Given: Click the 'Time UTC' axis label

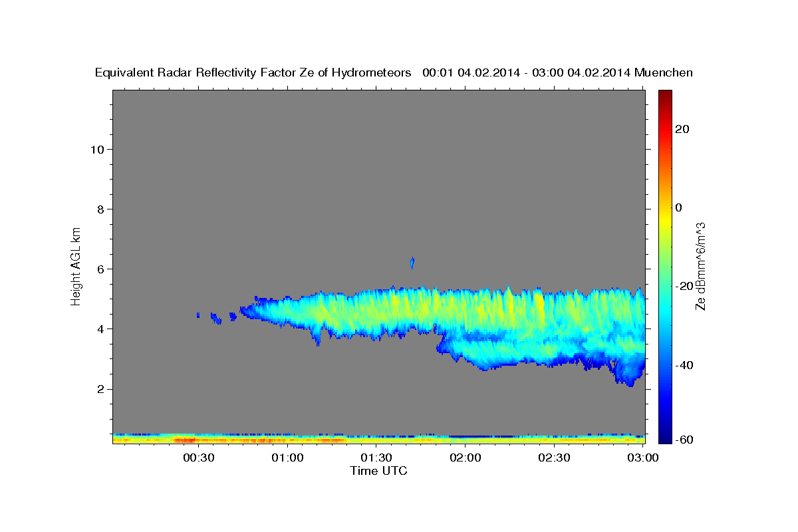Looking at the screenshot, I should pos(378,471).
